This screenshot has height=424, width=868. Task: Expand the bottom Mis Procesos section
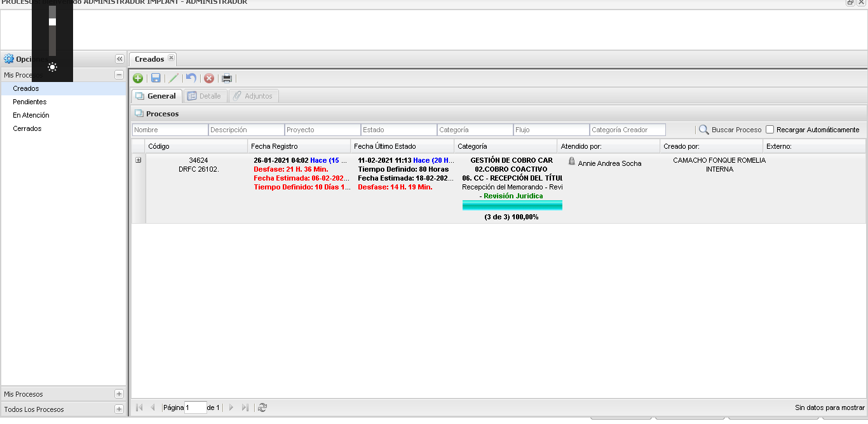pos(119,394)
